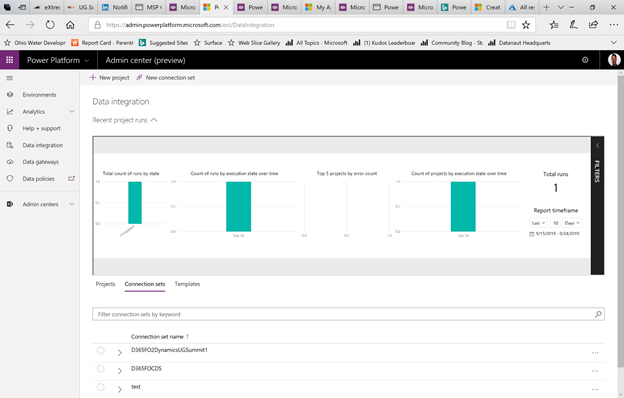Open the Last timeframe dropdown

(x=538, y=223)
